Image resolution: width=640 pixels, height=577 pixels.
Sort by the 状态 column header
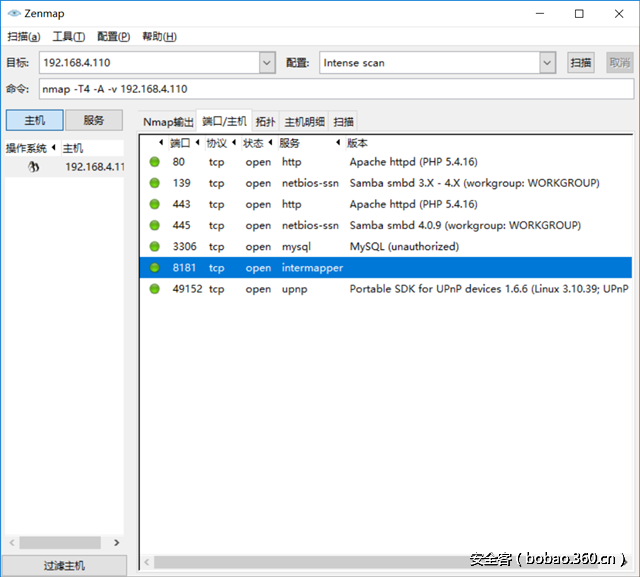(x=253, y=143)
